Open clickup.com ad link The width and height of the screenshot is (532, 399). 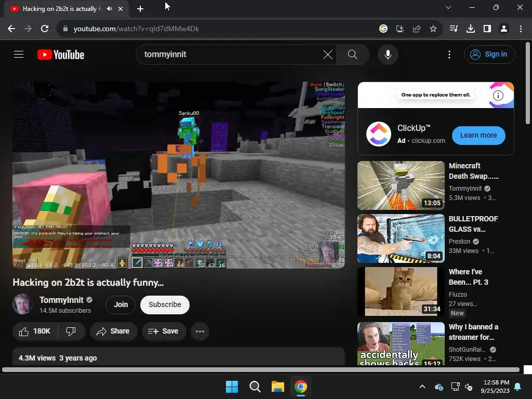tap(428, 141)
